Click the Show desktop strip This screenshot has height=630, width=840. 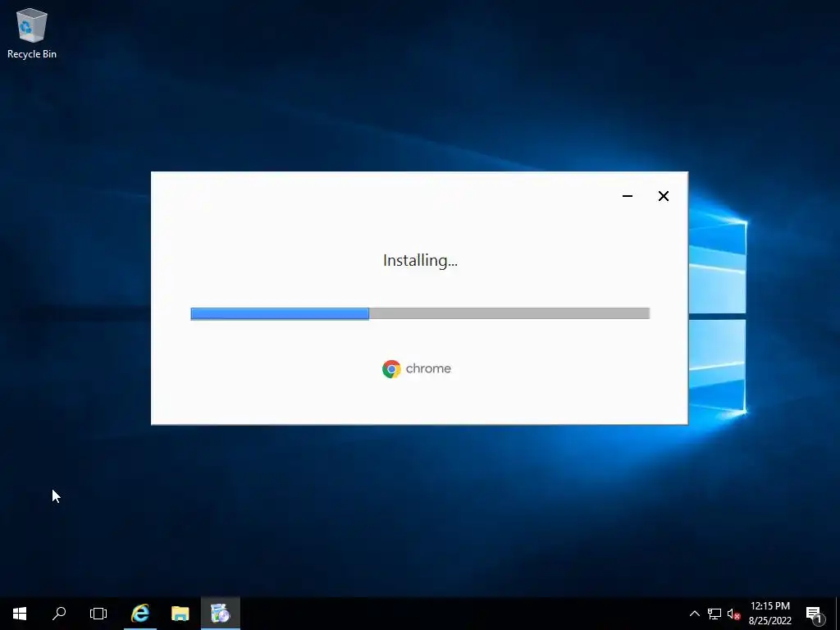838,614
